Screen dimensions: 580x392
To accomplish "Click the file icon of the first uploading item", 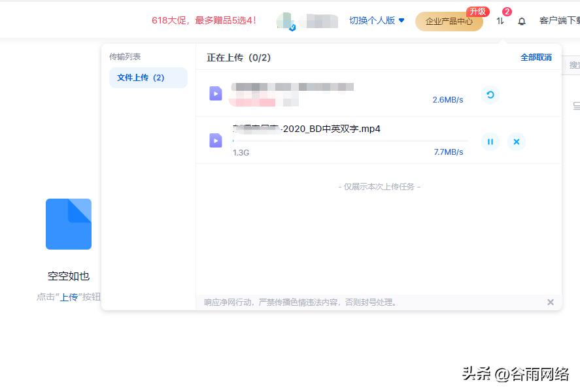I will click(x=215, y=93).
